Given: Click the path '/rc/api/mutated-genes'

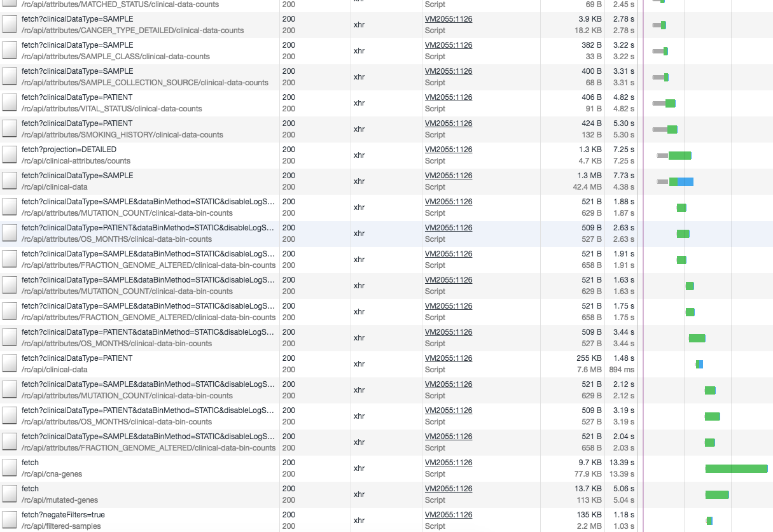Looking at the screenshot, I should coord(59,500).
